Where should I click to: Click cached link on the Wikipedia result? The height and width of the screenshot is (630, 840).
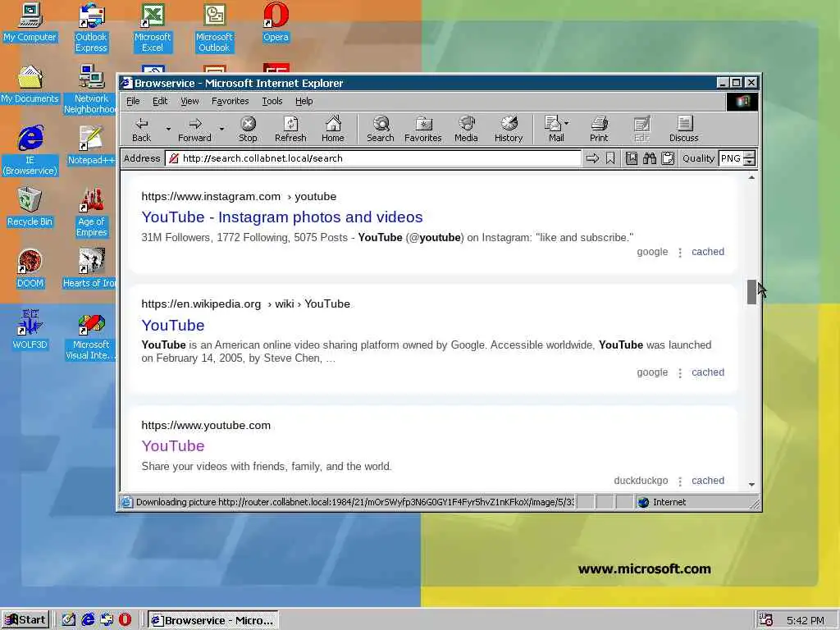click(x=708, y=372)
